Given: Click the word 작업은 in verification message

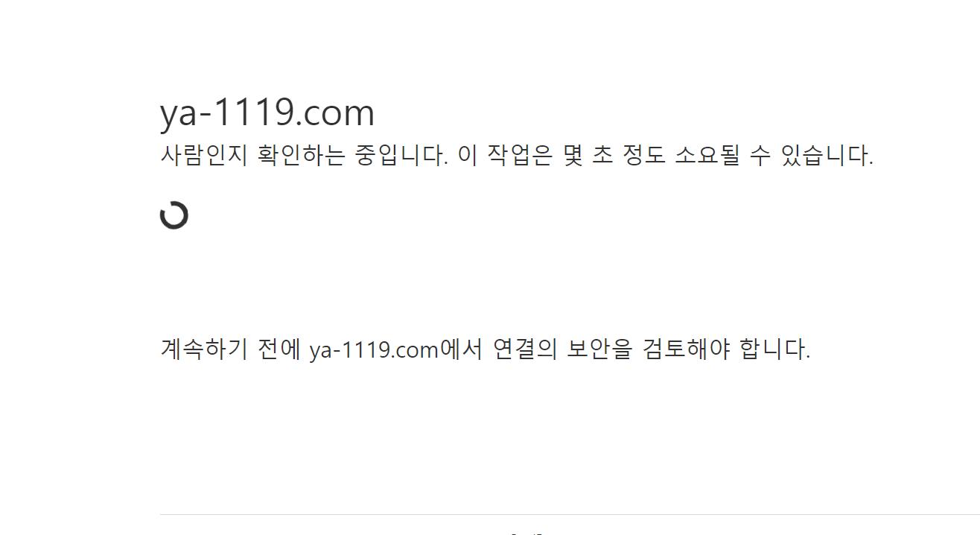Looking at the screenshot, I should tap(519, 156).
